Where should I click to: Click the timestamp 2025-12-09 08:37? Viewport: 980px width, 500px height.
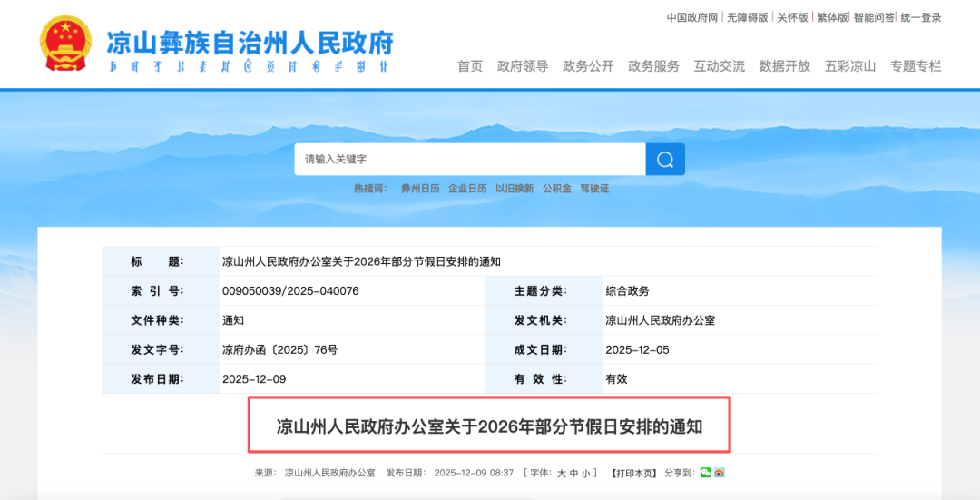tap(474, 473)
